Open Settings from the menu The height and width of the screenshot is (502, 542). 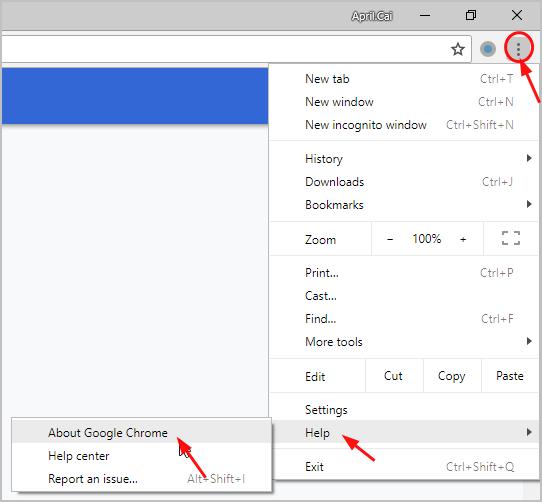pos(404,410)
